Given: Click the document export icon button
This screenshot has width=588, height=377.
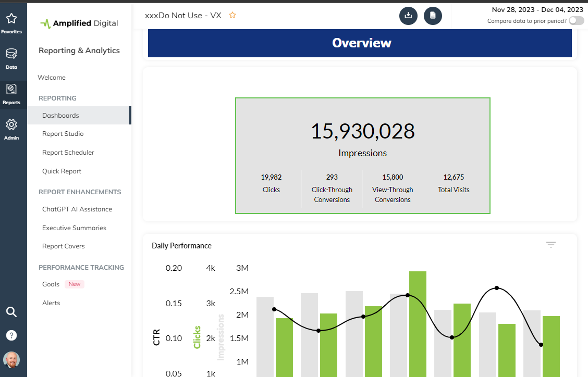Looking at the screenshot, I should point(433,16).
